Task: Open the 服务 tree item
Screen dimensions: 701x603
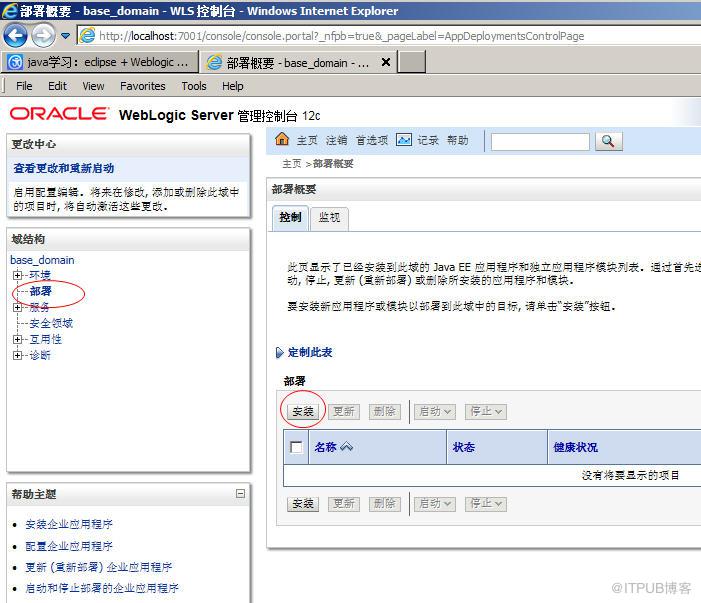Action: click(40, 307)
